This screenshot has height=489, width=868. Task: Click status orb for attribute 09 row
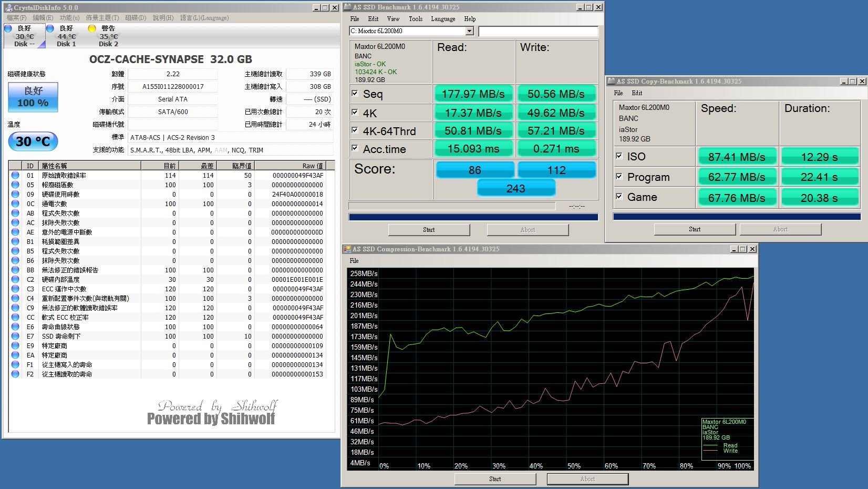[x=15, y=194]
